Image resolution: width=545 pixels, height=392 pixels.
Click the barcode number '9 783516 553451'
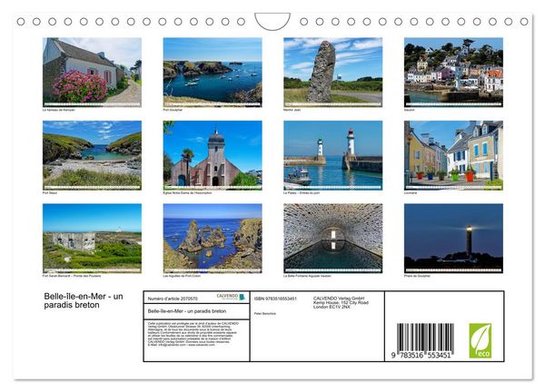tap(421, 355)
